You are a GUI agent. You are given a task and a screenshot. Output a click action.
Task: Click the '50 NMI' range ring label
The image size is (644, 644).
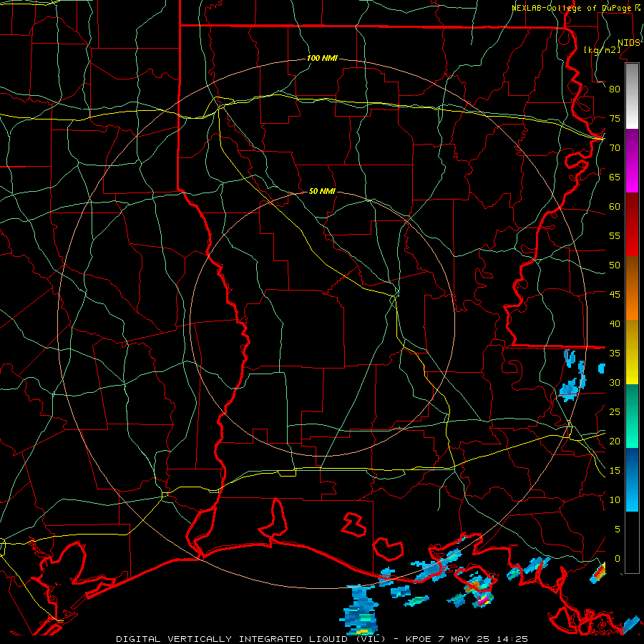tap(322, 191)
